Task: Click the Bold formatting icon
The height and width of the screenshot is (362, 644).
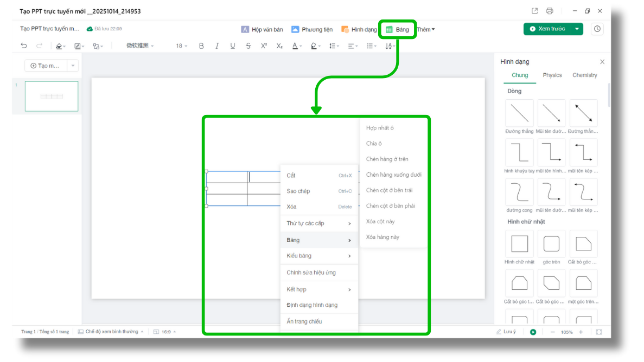Action: point(201,46)
